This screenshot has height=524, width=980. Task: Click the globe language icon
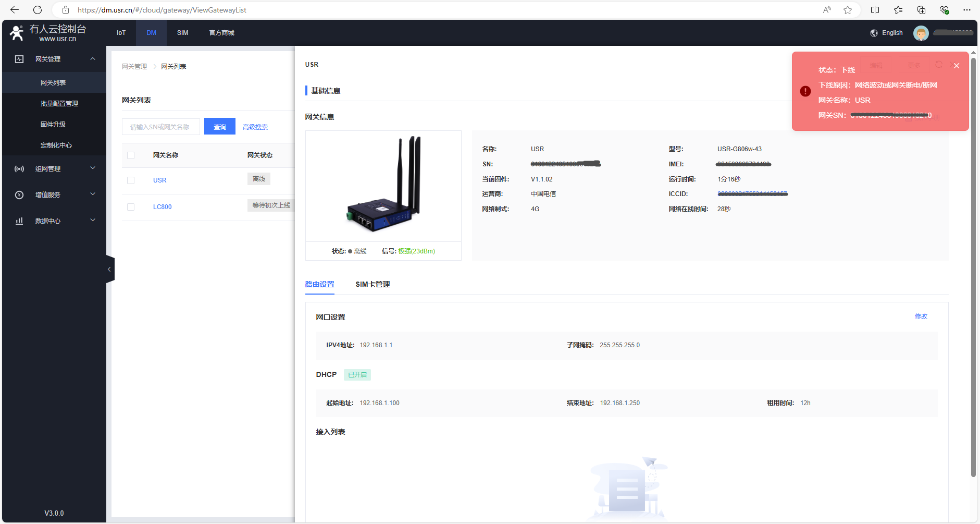(x=874, y=33)
